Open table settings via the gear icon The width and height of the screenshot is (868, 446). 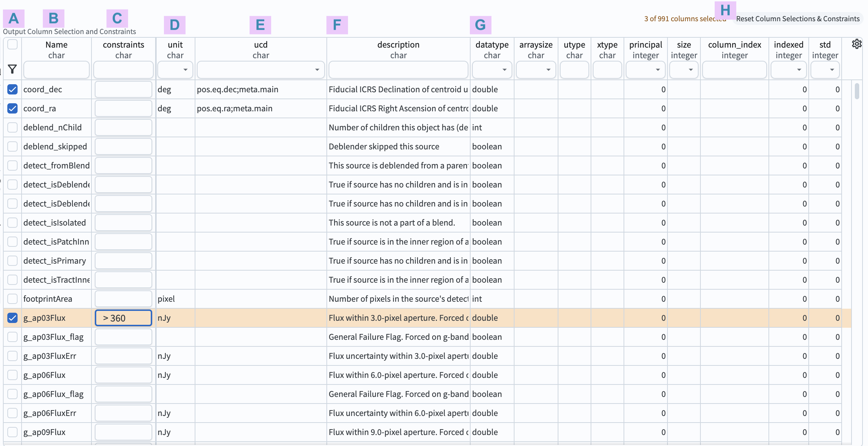click(x=857, y=44)
